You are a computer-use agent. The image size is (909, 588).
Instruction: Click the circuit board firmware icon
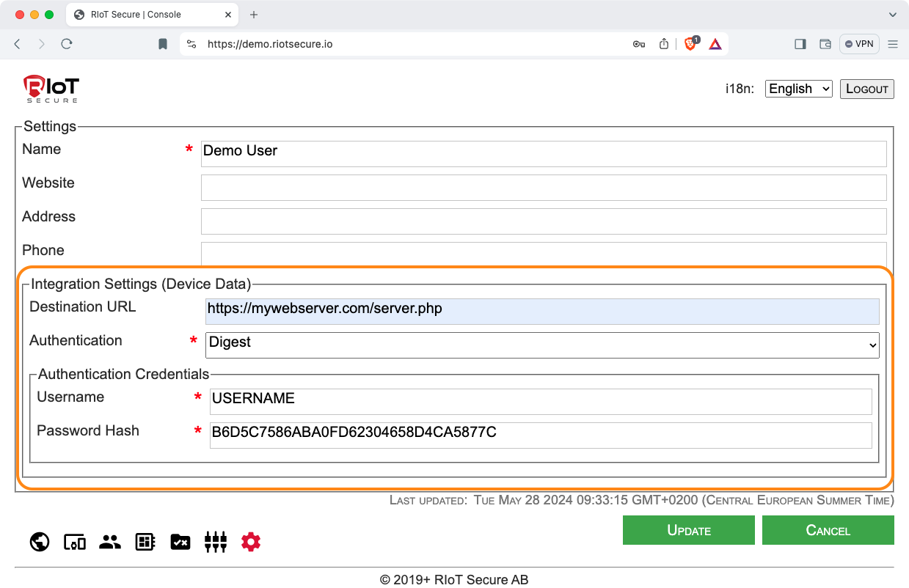(x=145, y=542)
